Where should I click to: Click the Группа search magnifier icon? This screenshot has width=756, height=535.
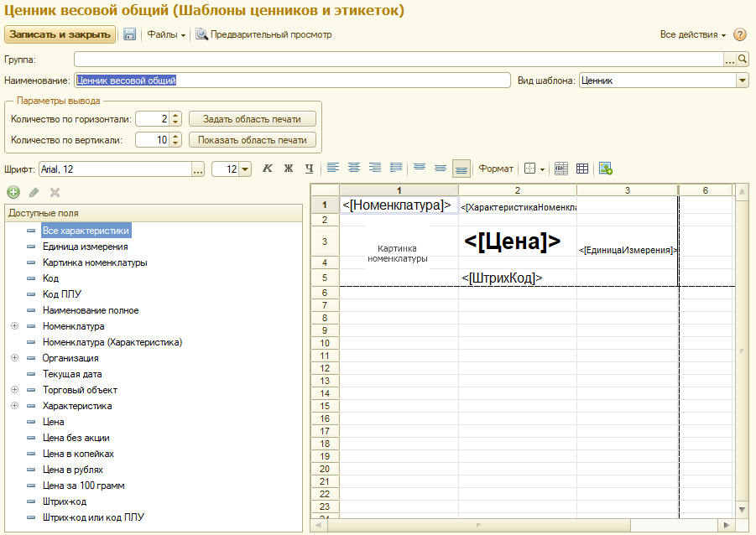tap(743, 60)
